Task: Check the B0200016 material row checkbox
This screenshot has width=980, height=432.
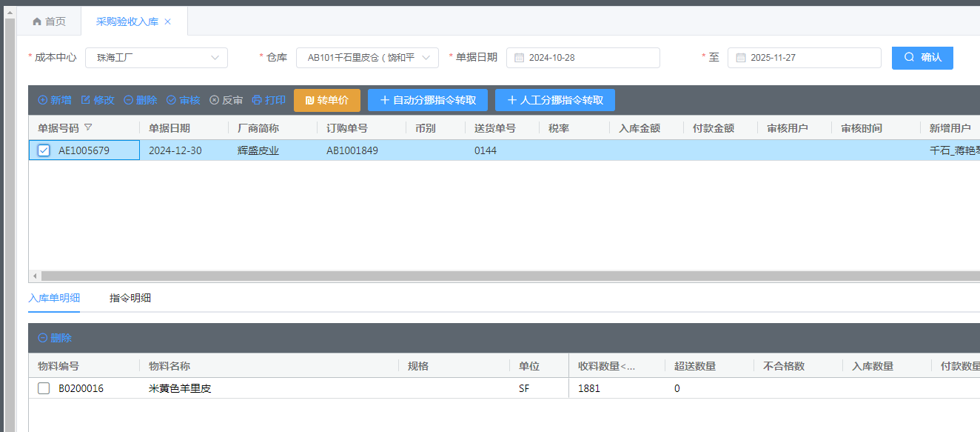Action: click(x=44, y=388)
